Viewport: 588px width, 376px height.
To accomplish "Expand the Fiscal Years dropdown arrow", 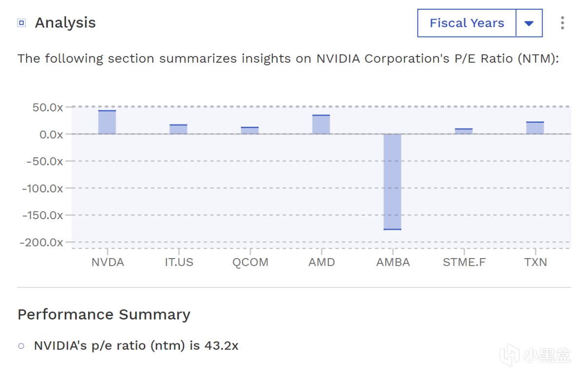I will point(529,23).
